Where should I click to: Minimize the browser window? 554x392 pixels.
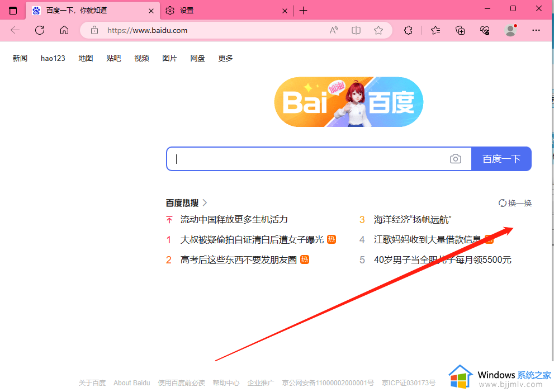[x=487, y=9]
